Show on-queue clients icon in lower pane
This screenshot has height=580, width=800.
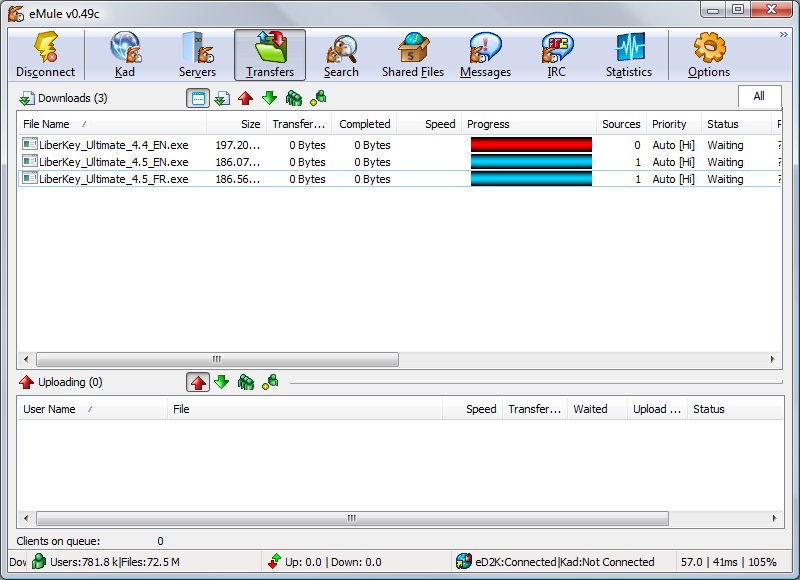click(245, 382)
